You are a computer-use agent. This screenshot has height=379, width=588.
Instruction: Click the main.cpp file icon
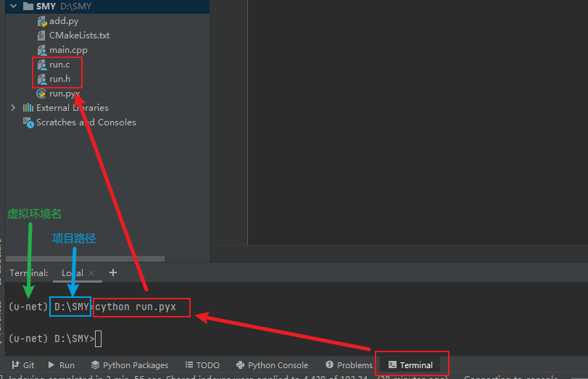pos(41,50)
